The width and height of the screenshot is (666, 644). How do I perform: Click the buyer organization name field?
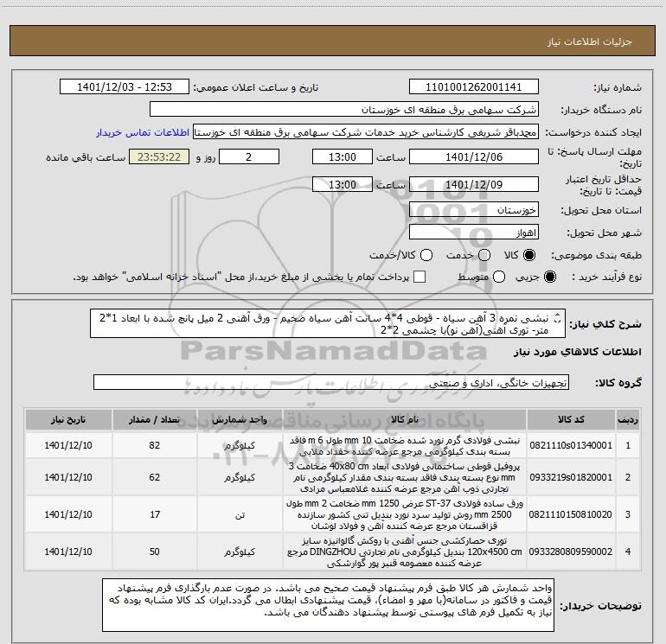coord(344,110)
